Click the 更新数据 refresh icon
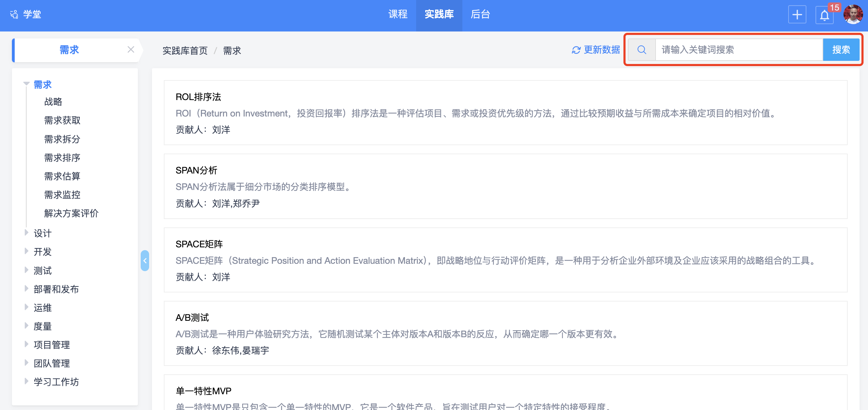The width and height of the screenshot is (868, 410). click(576, 50)
